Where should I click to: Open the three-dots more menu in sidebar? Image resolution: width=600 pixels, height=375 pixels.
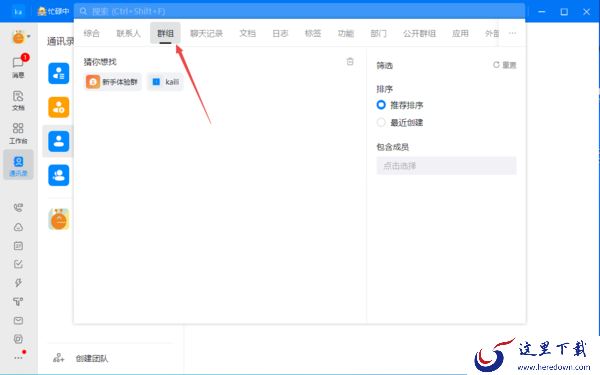[18, 358]
